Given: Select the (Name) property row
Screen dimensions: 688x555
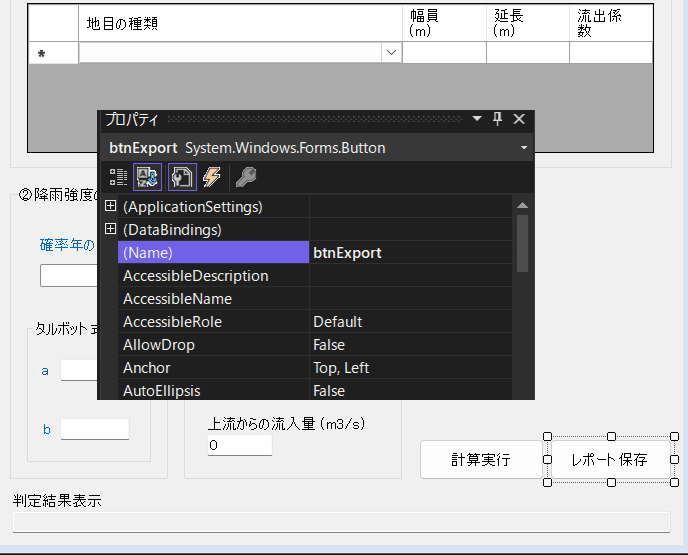Looking at the screenshot, I should tap(213, 253).
